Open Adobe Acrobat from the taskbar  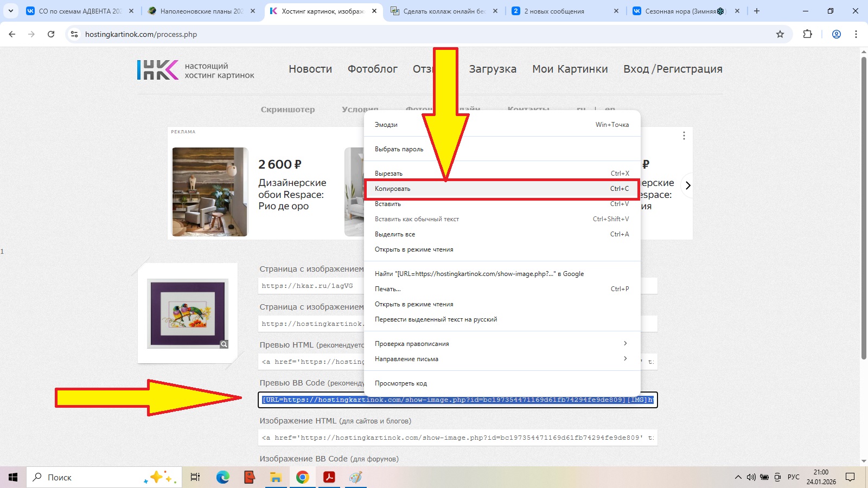tap(329, 477)
